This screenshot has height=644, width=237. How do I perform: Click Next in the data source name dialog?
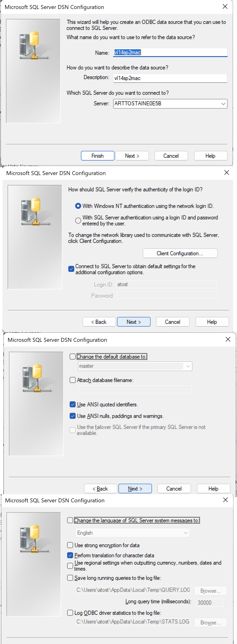(132, 156)
